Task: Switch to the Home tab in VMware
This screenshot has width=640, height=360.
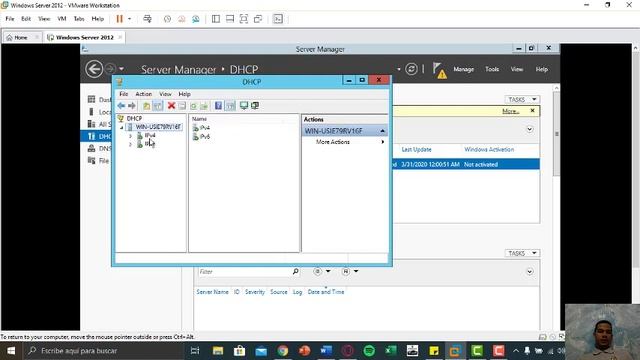Action: pos(20,38)
